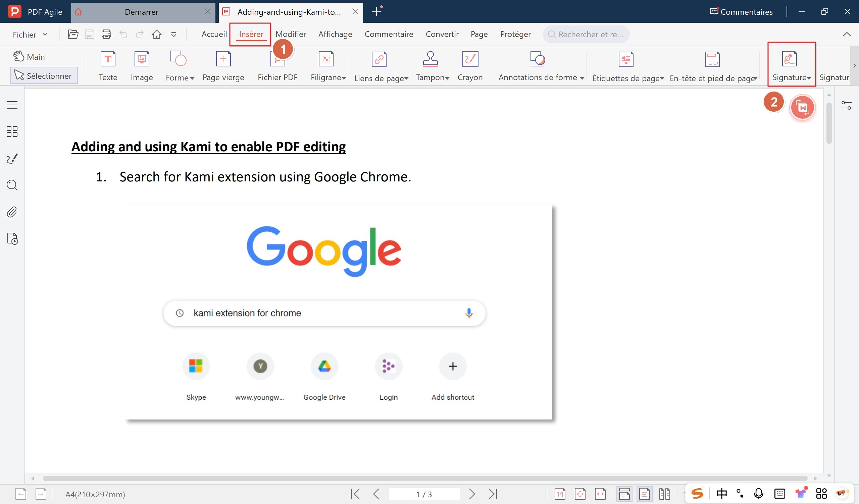
Task: Go to the next page
Action: coord(472,494)
